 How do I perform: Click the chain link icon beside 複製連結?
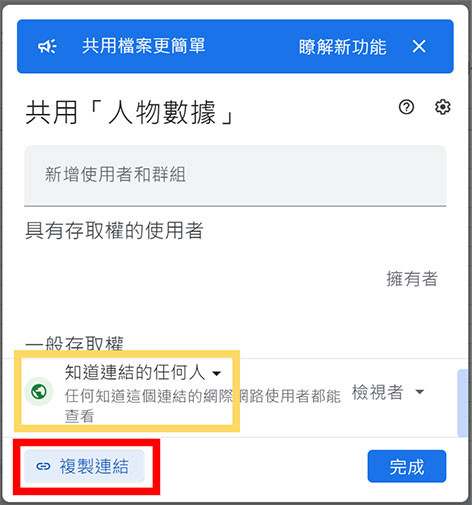[x=43, y=466]
